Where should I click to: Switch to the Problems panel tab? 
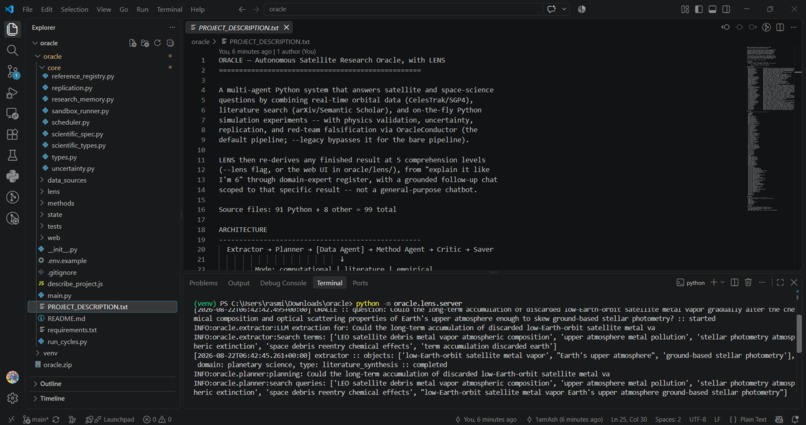(x=203, y=283)
